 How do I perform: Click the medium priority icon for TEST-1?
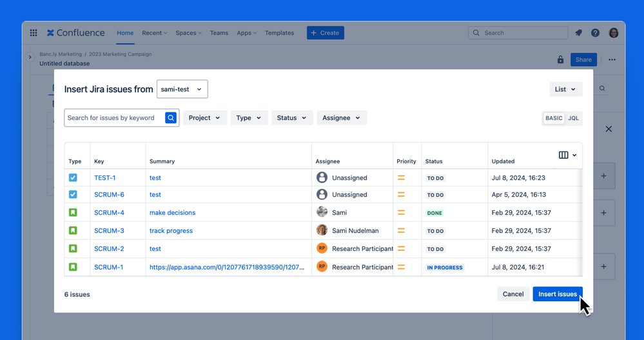[401, 177]
